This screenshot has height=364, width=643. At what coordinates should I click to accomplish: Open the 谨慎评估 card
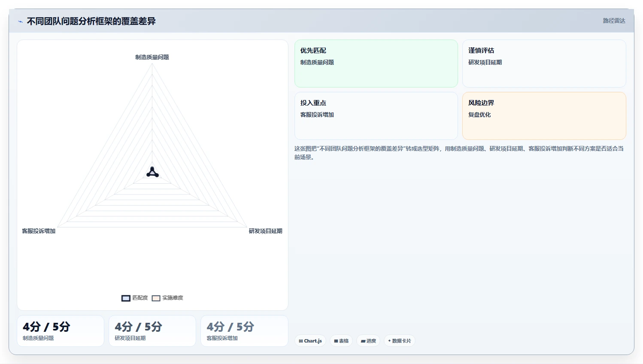(x=544, y=64)
